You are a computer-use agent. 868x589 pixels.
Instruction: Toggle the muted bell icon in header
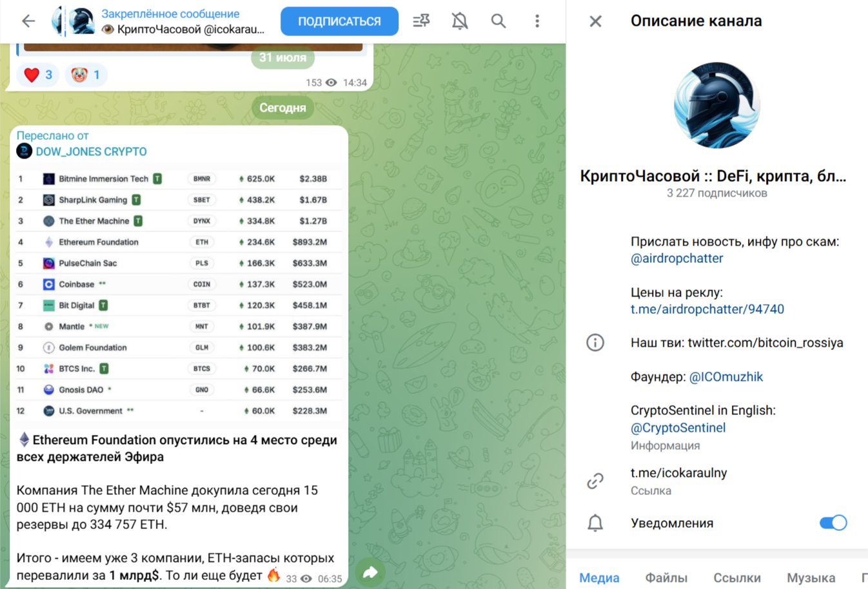pos(460,21)
